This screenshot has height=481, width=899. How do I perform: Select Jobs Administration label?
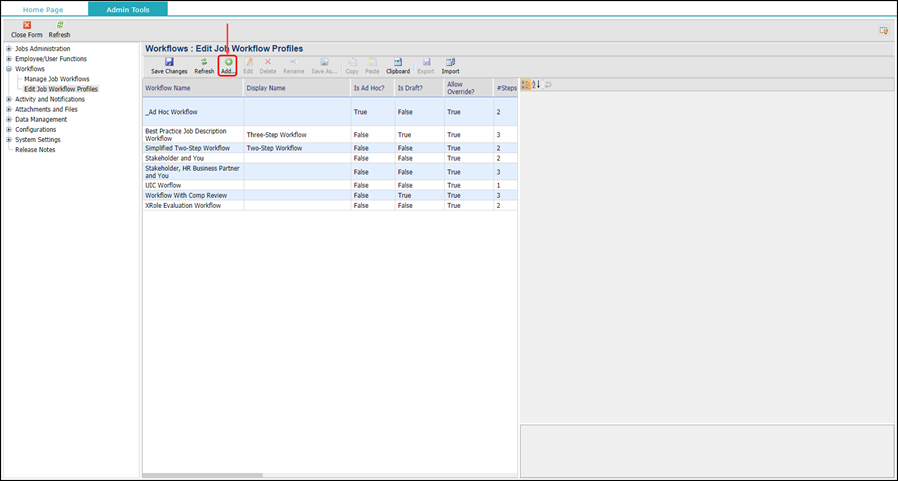(x=42, y=49)
